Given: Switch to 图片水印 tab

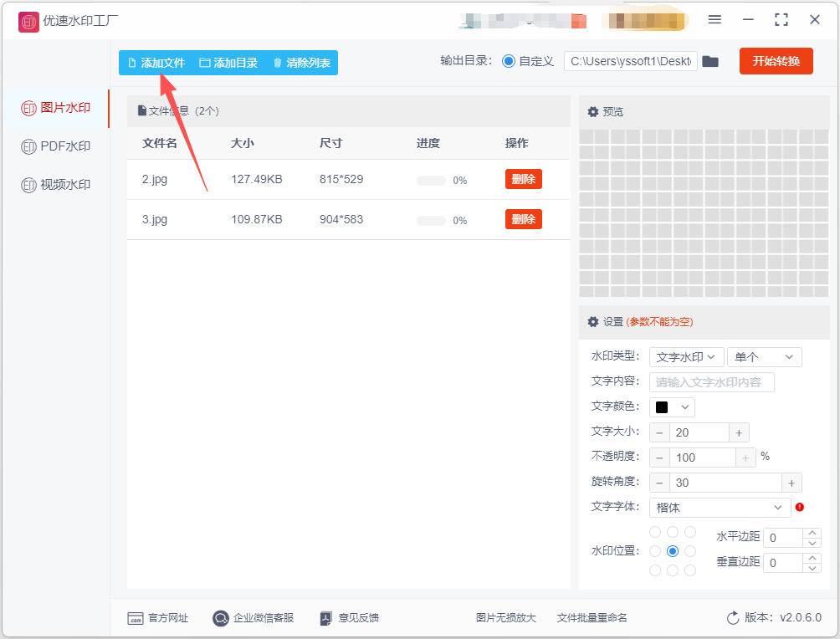Looking at the screenshot, I should (56, 108).
